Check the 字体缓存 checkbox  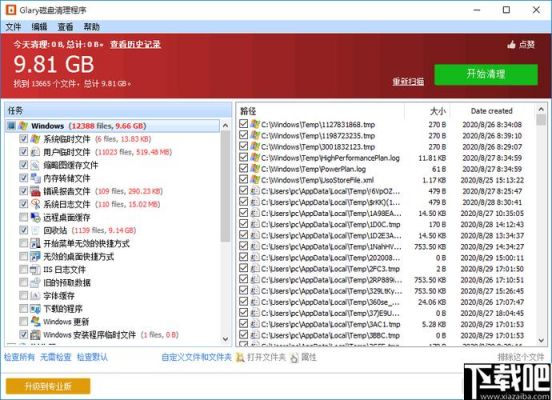[x=23, y=296]
